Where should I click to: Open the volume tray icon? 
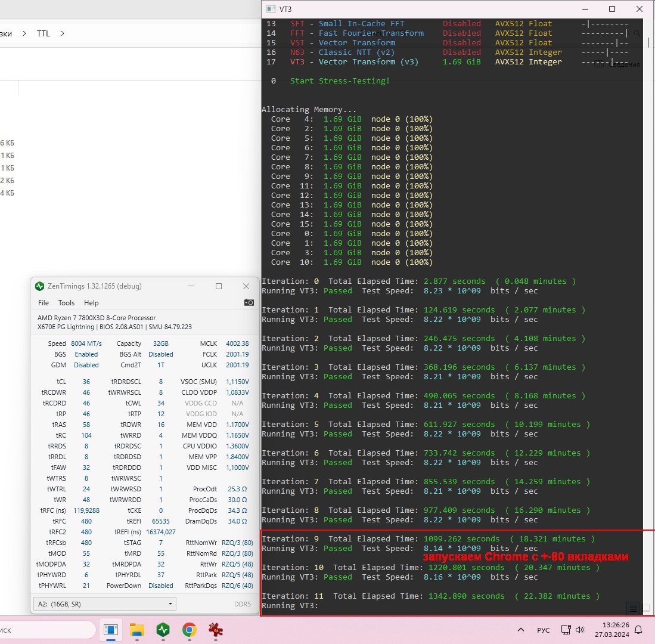[580, 630]
